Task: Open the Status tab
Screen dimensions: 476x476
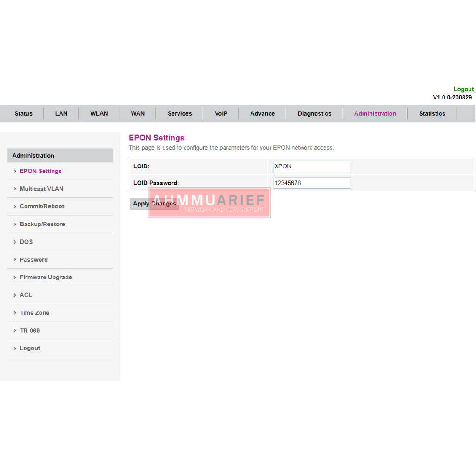Action: click(24, 113)
